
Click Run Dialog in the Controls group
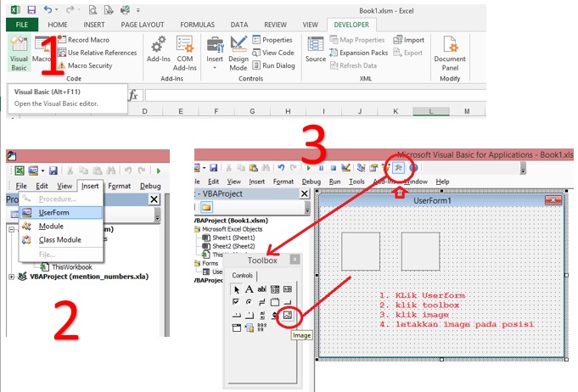(x=273, y=65)
